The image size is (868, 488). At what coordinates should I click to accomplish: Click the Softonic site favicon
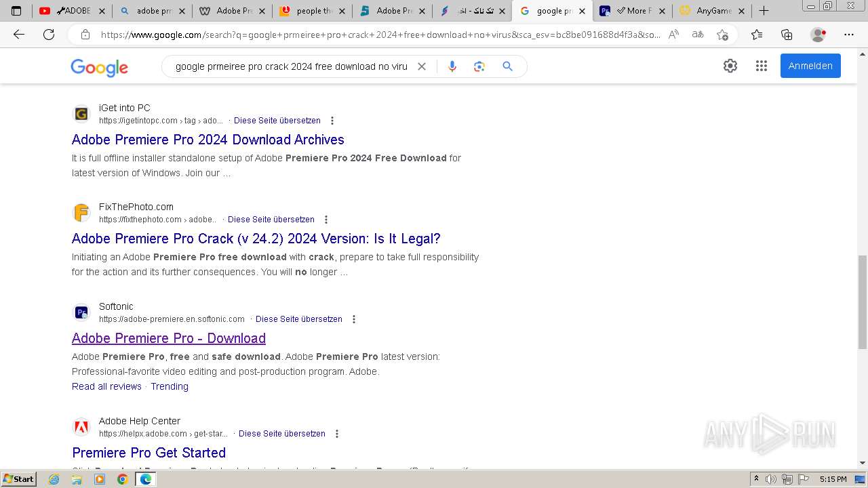[x=81, y=312]
